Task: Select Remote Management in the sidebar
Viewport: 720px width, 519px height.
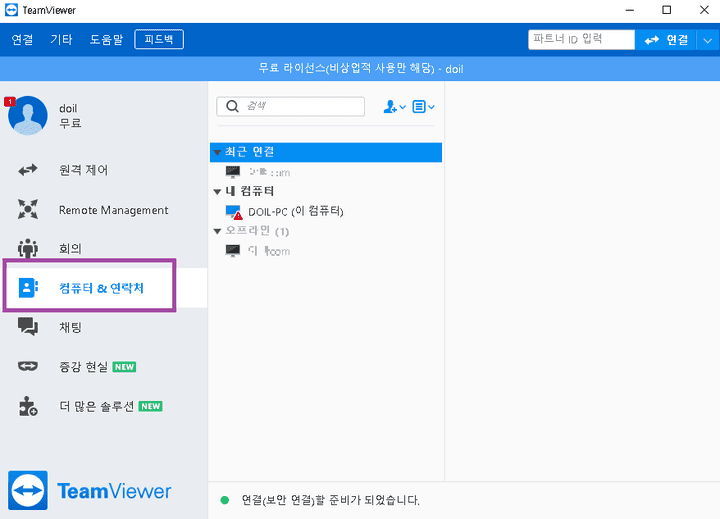Action: click(x=113, y=210)
